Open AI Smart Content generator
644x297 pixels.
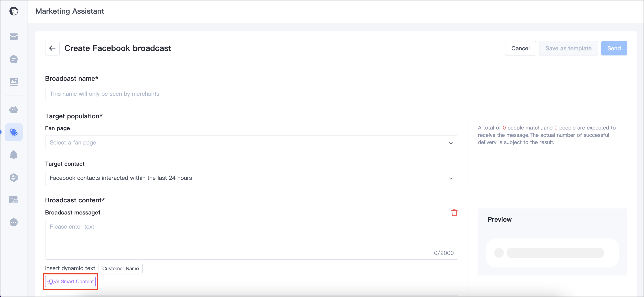(71, 282)
